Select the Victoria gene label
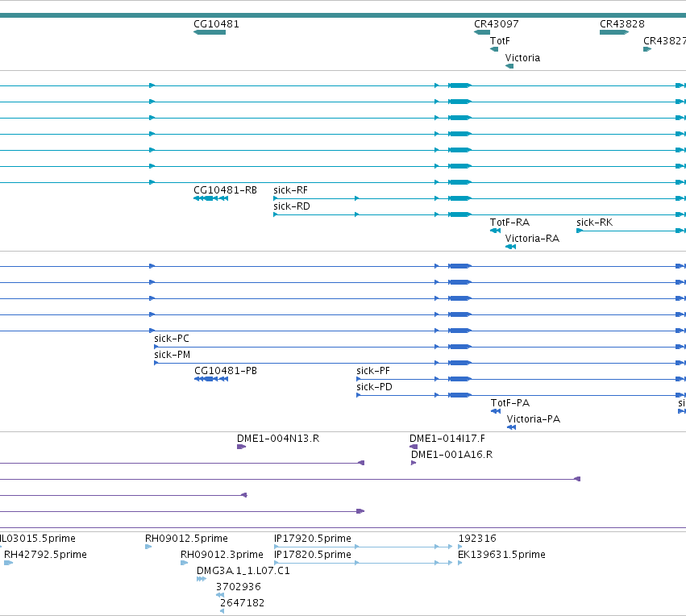The width and height of the screenshot is (686, 616). (x=522, y=58)
